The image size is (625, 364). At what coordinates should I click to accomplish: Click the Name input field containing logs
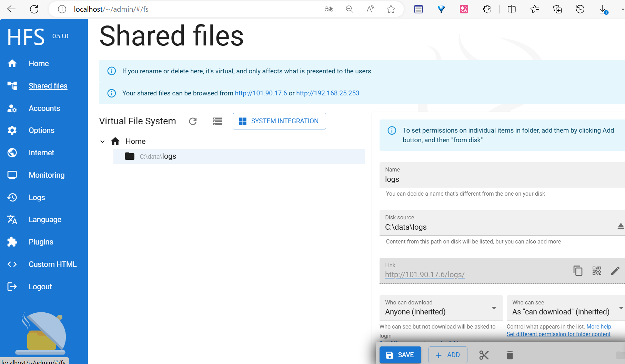pos(500,179)
